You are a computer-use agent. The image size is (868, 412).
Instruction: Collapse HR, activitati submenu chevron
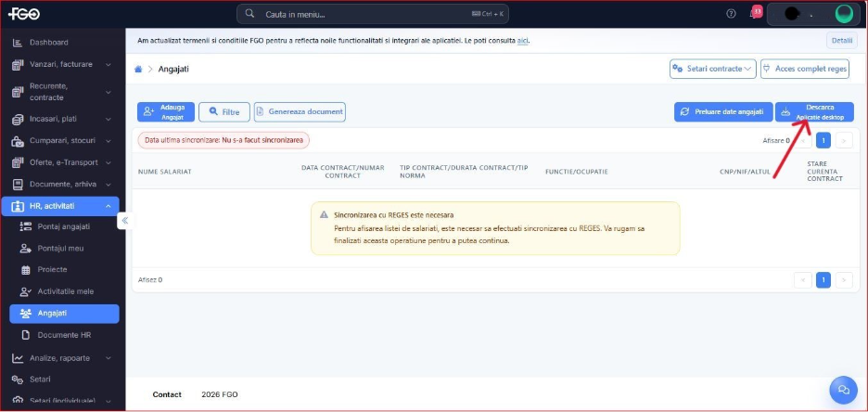[108, 206]
